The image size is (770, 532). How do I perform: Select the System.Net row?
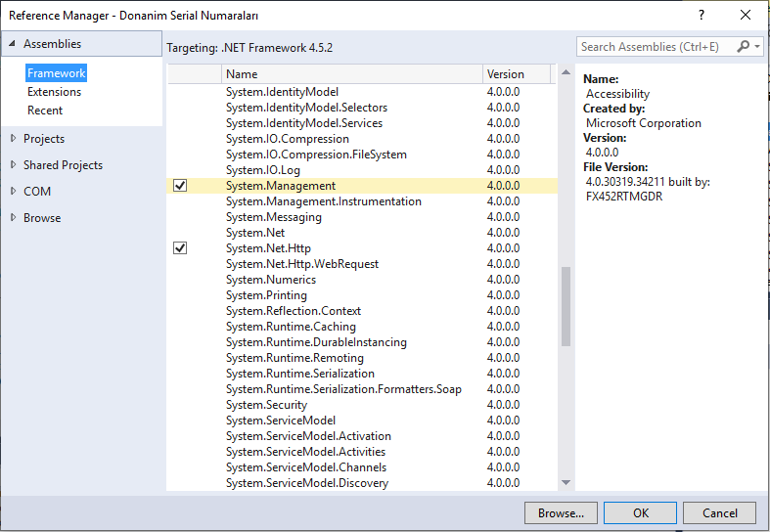tap(362, 233)
